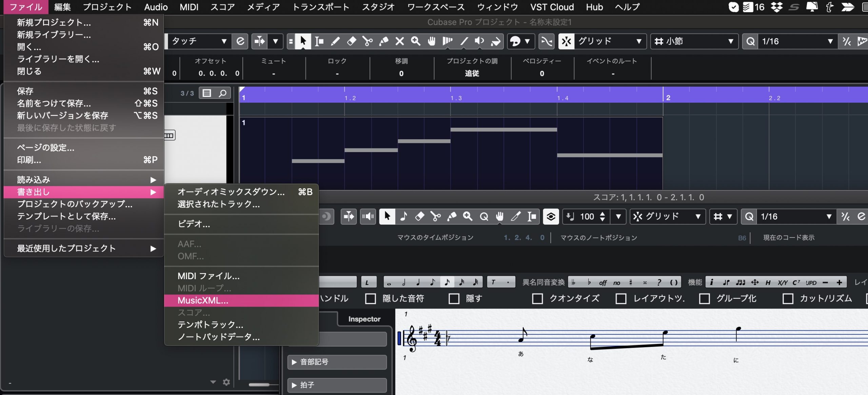Click the note insert tool in score toolbar
Viewport: 868px width, 395px height.
403,216
